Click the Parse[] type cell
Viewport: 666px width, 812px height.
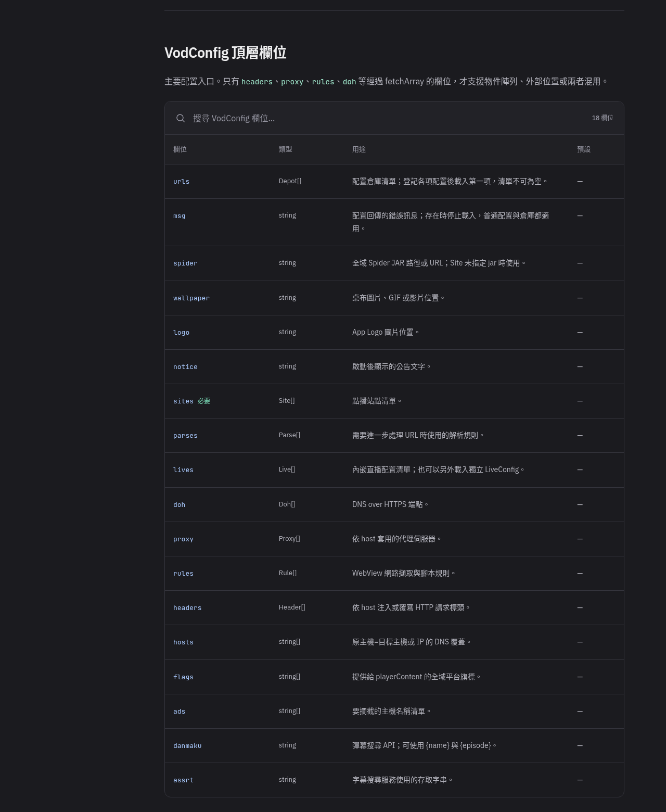coord(289,435)
